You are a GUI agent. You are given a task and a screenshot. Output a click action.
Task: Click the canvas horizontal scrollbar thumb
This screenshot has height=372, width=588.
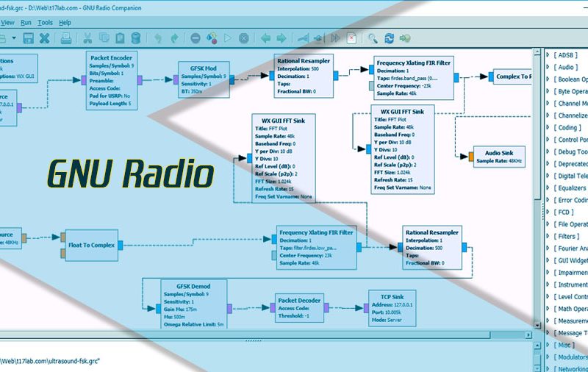coord(245,335)
